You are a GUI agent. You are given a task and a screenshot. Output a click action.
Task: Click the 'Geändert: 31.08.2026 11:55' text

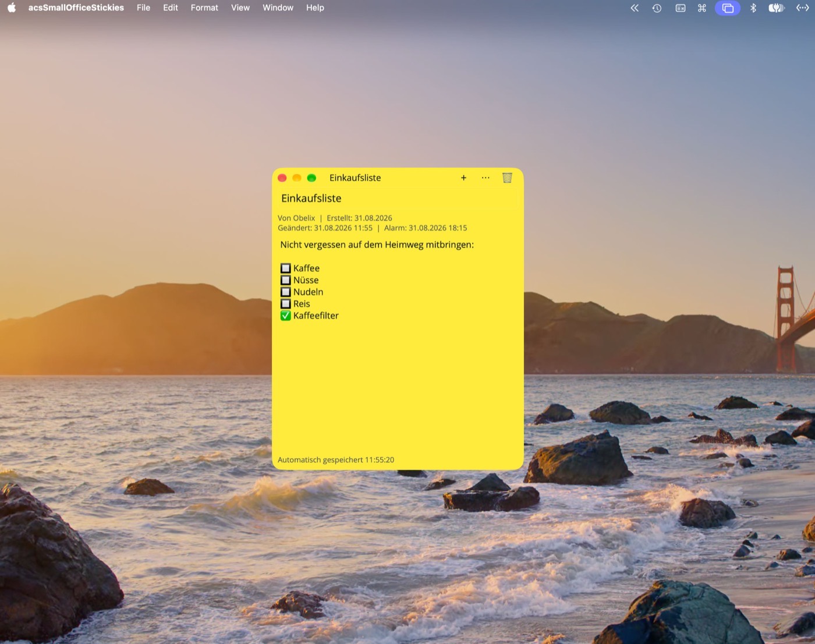325,228
